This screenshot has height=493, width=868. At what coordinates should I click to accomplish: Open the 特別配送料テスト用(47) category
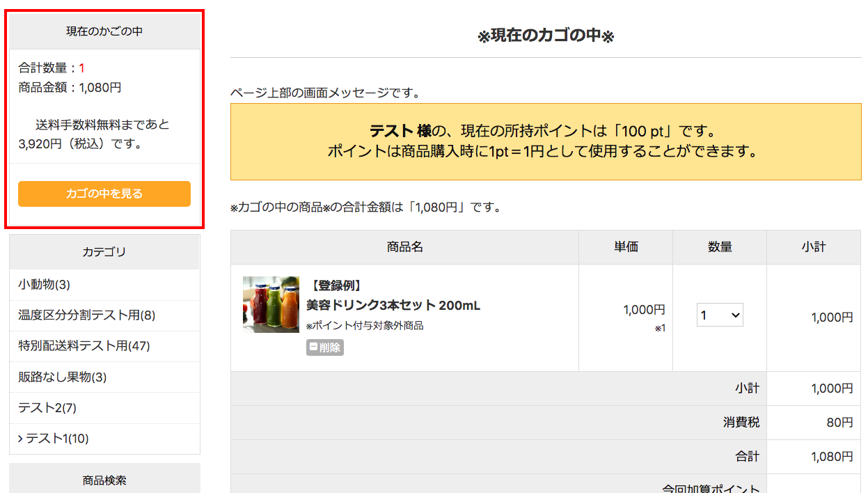(x=84, y=345)
